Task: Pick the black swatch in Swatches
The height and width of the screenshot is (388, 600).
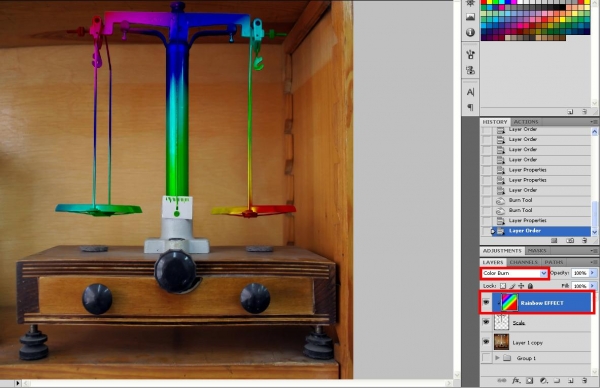Action: [562, 7]
